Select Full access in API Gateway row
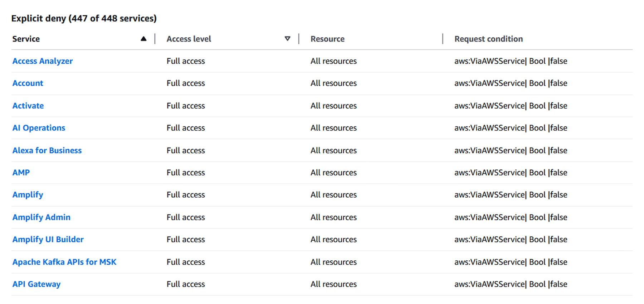 (x=186, y=284)
